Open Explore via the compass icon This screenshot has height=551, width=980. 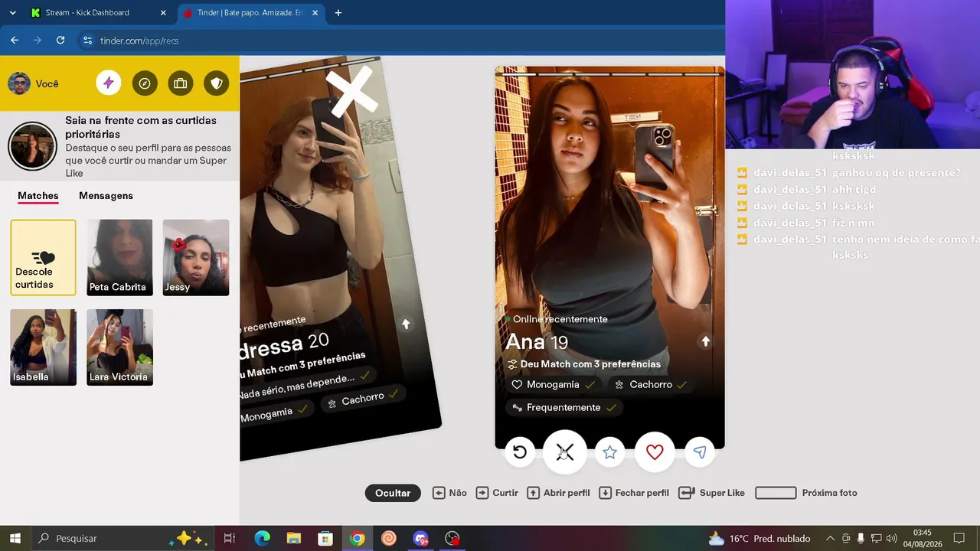[145, 83]
